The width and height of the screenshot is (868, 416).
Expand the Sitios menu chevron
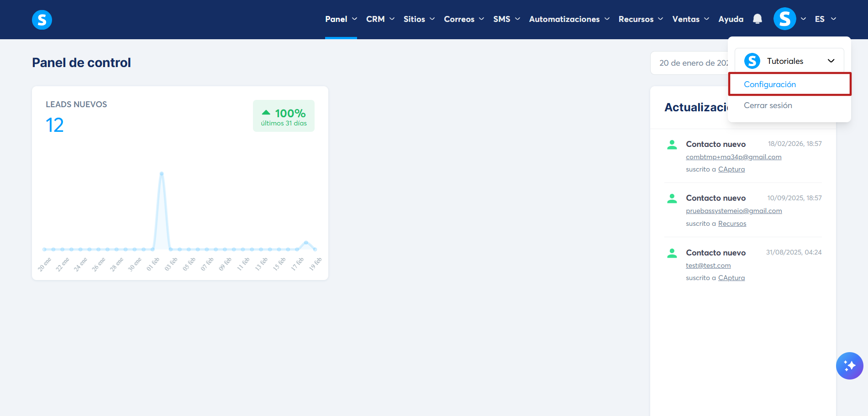[432, 19]
